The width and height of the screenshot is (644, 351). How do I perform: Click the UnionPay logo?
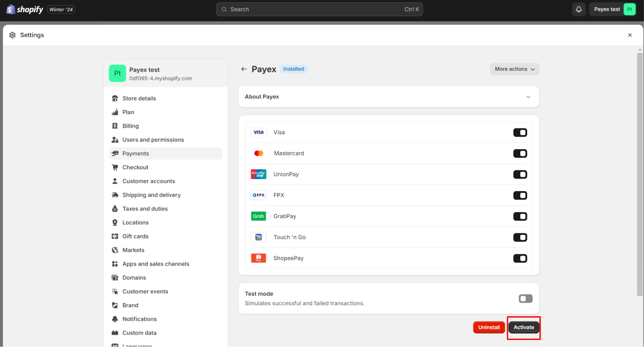pyautogui.click(x=258, y=174)
